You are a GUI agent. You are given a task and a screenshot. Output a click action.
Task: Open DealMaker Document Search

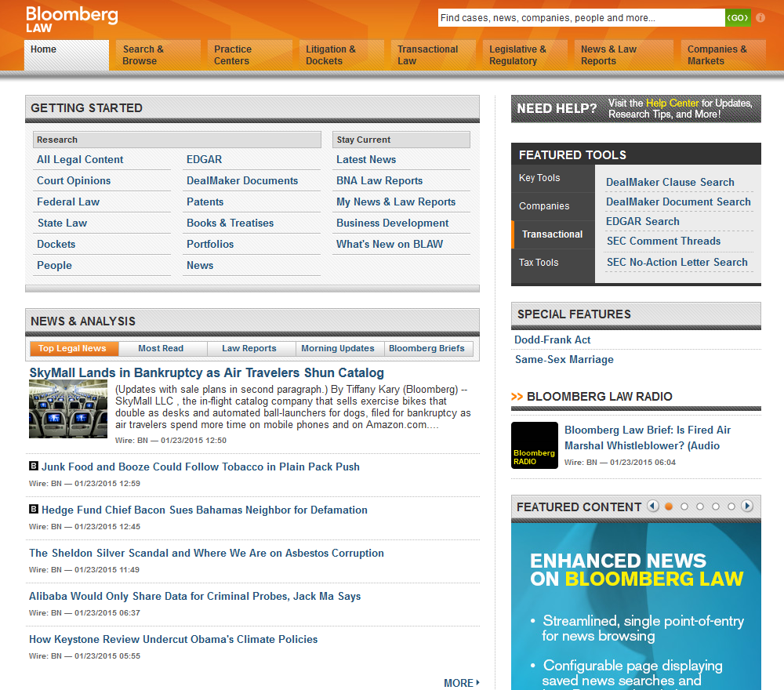pyautogui.click(x=678, y=202)
